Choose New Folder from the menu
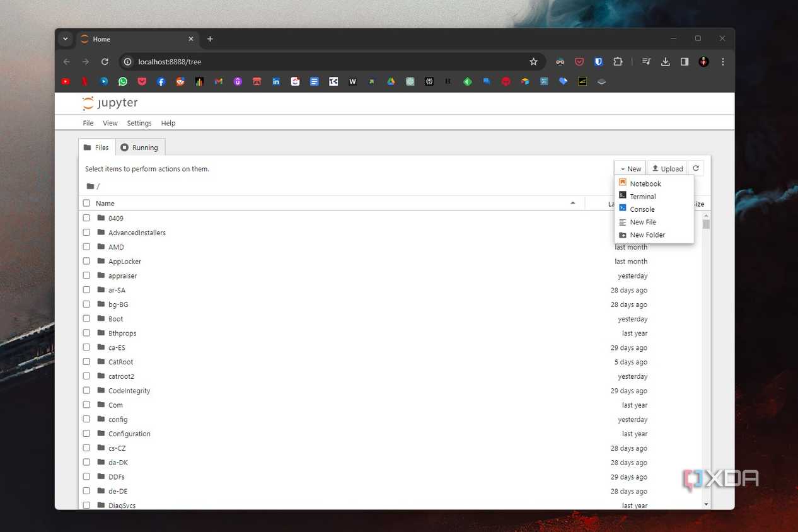 coord(654,234)
